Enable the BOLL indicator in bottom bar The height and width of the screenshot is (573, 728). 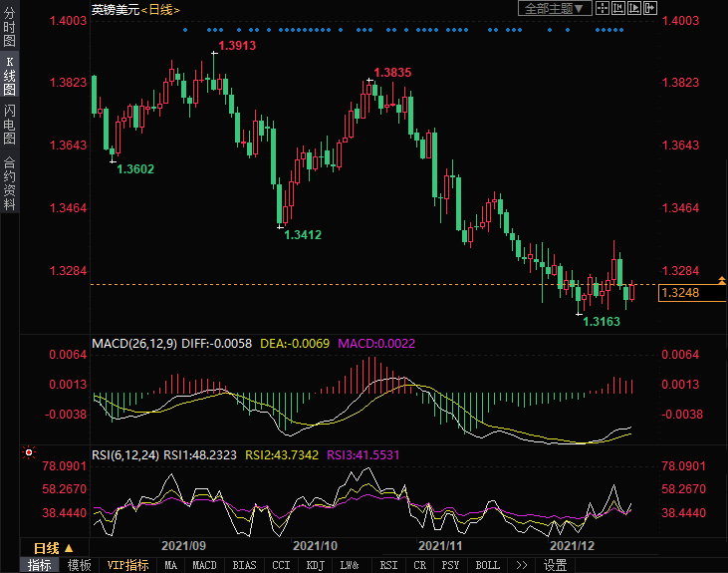coord(487,565)
